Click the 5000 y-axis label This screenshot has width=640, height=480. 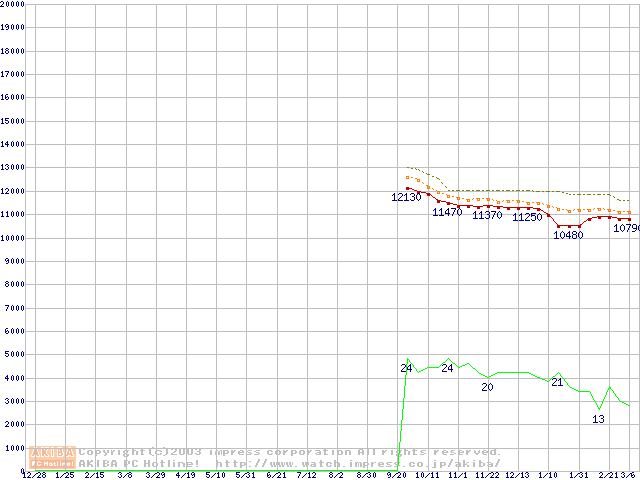tap(11, 355)
